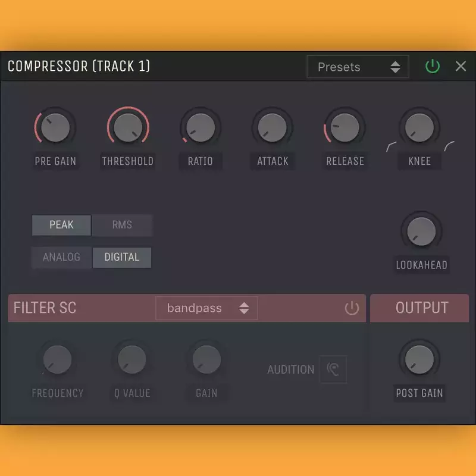The width and height of the screenshot is (476, 476).
Task: Click the Ratio knob
Action: pos(201,127)
